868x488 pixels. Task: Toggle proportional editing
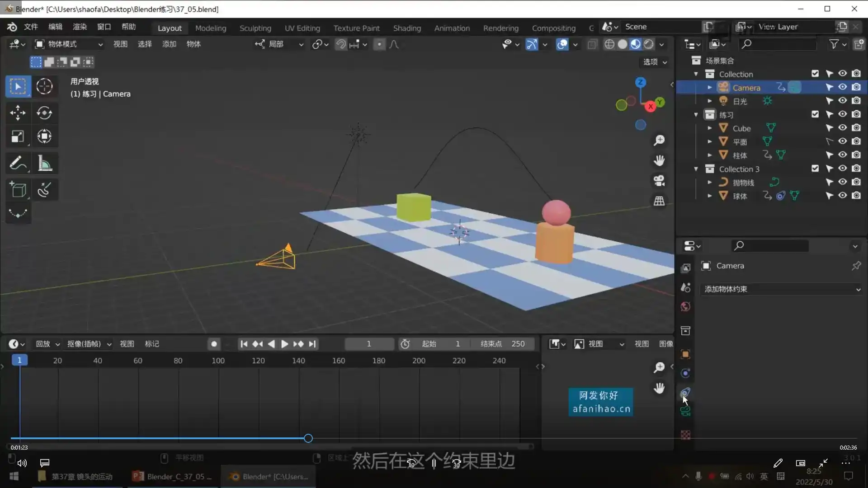(x=380, y=44)
